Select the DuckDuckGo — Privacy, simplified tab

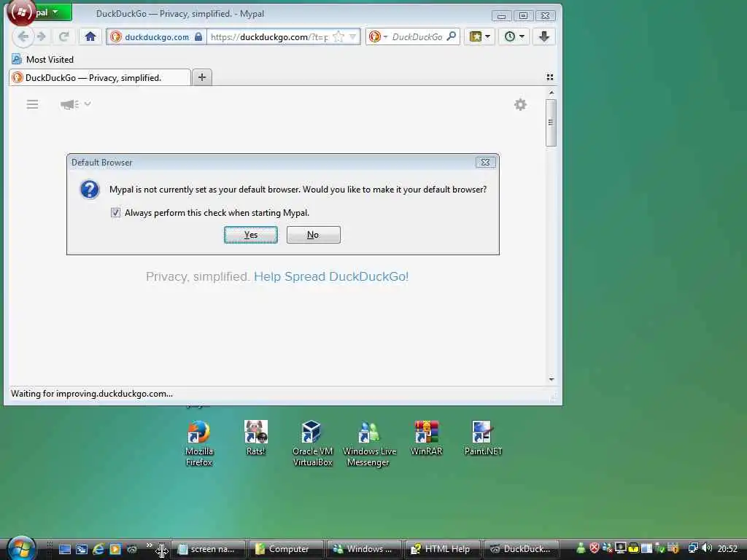point(99,77)
